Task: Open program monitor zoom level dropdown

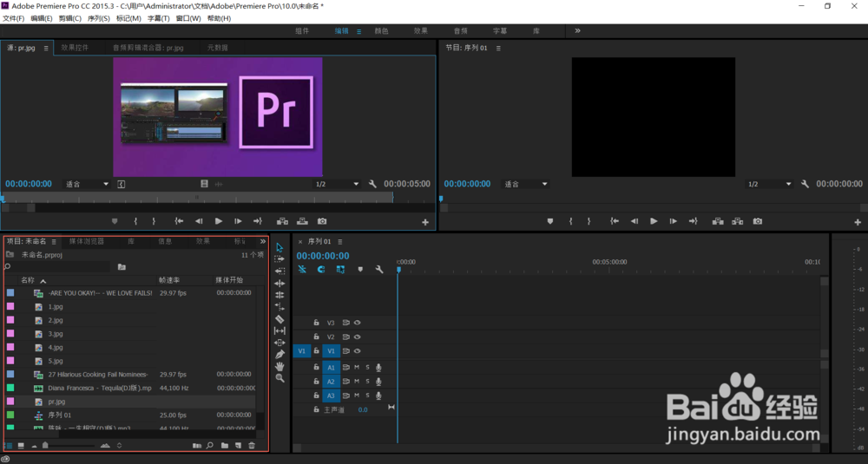Action: click(x=525, y=184)
